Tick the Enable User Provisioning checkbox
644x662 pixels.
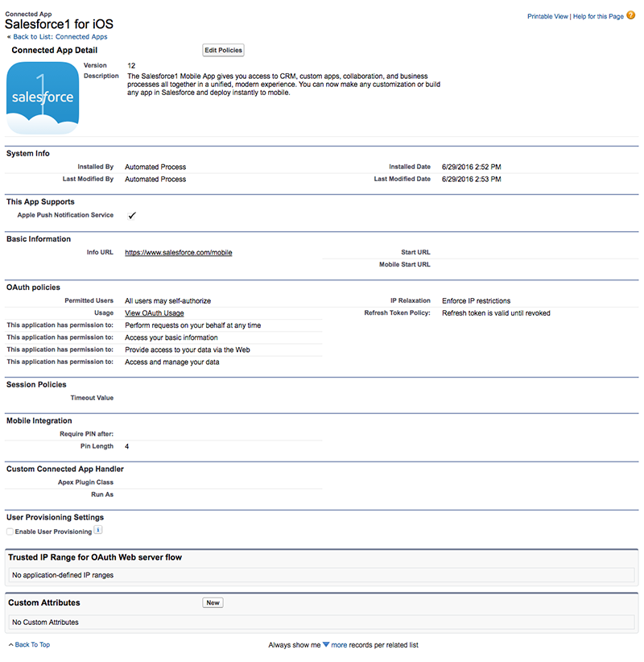click(10, 532)
